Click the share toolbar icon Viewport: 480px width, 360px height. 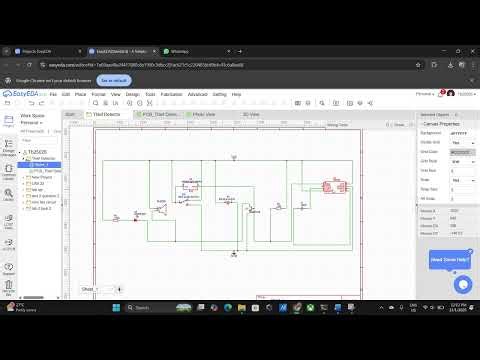point(370,103)
